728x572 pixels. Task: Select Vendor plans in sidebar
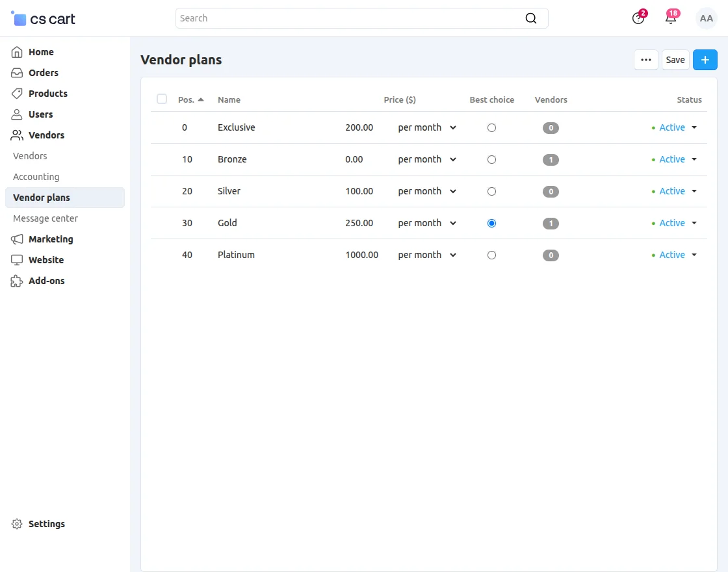point(64,198)
